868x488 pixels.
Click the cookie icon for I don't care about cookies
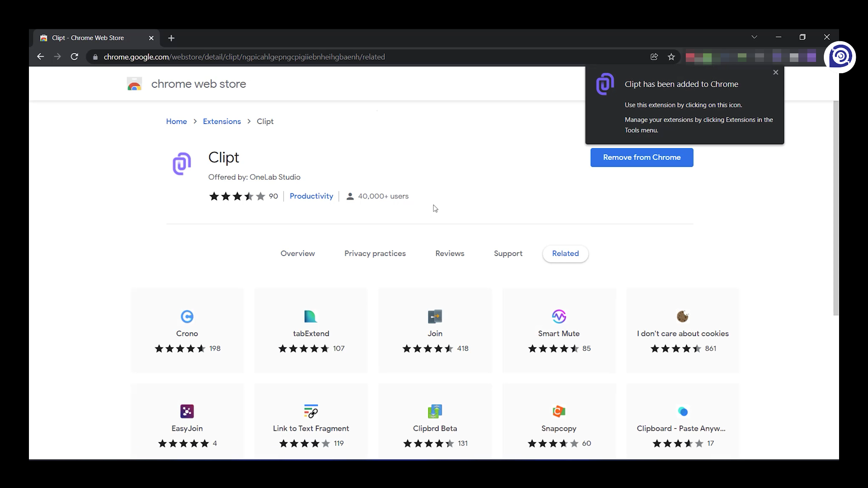click(683, 316)
